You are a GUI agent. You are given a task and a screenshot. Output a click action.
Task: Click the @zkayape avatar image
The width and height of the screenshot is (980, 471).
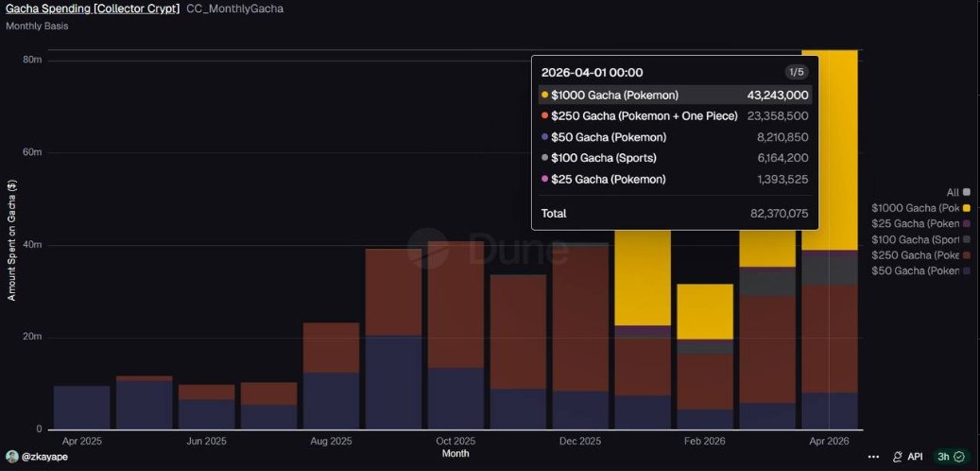[12, 457]
